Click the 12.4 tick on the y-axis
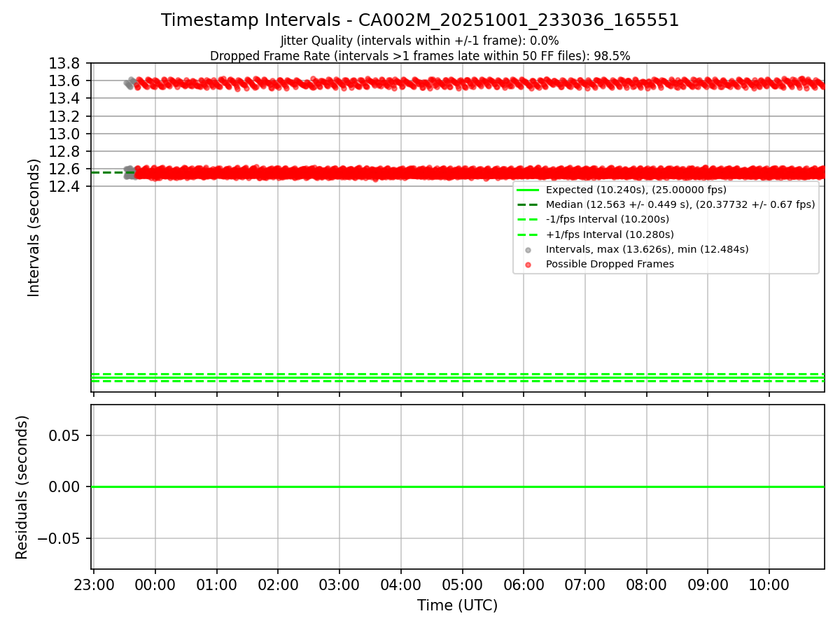Image resolution: width=840 pixels, height=630 pixels. 64,186
